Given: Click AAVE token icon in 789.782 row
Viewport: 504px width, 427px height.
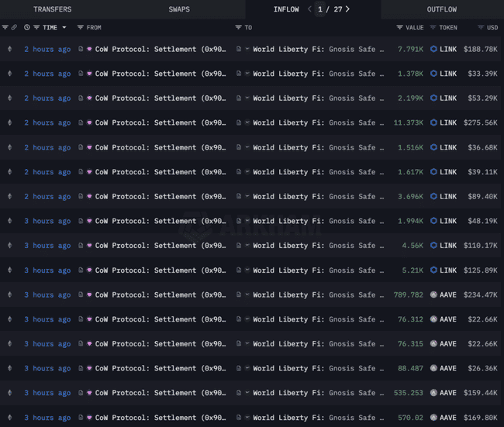Looking at the screenshot, I should click(433, 294).
